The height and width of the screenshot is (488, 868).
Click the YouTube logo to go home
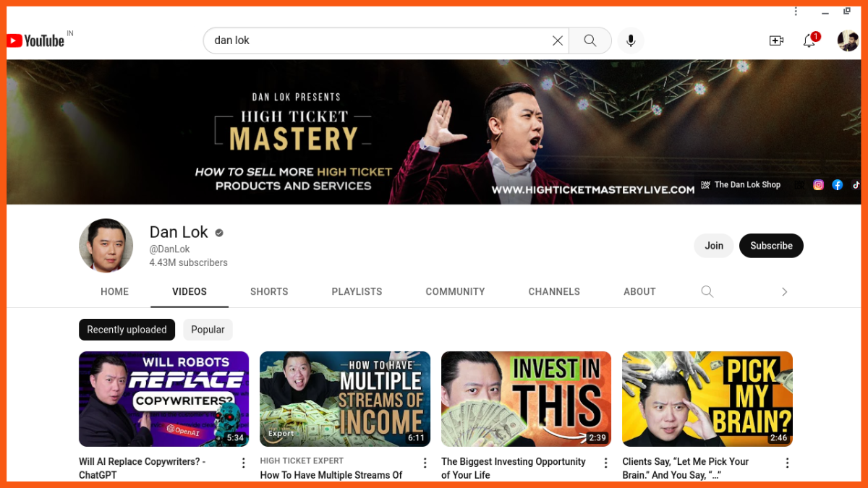[x=36, y=40]
